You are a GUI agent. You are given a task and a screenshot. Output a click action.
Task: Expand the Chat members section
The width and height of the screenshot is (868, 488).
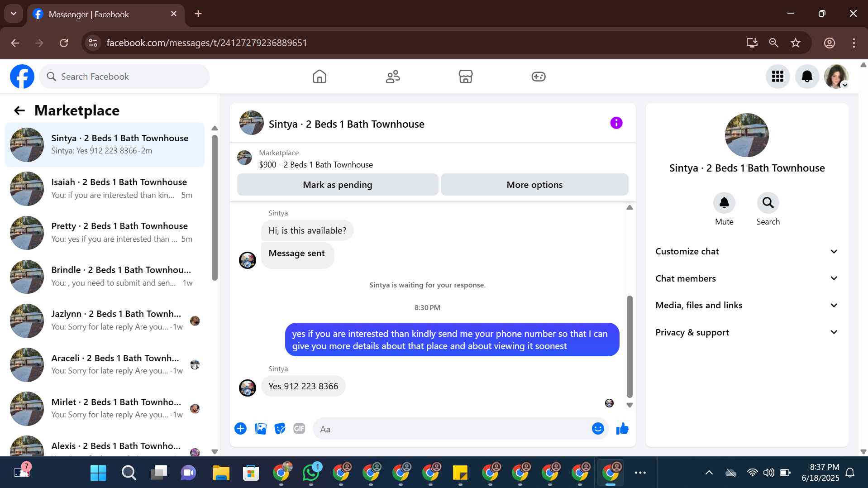(x=747, y=278)
